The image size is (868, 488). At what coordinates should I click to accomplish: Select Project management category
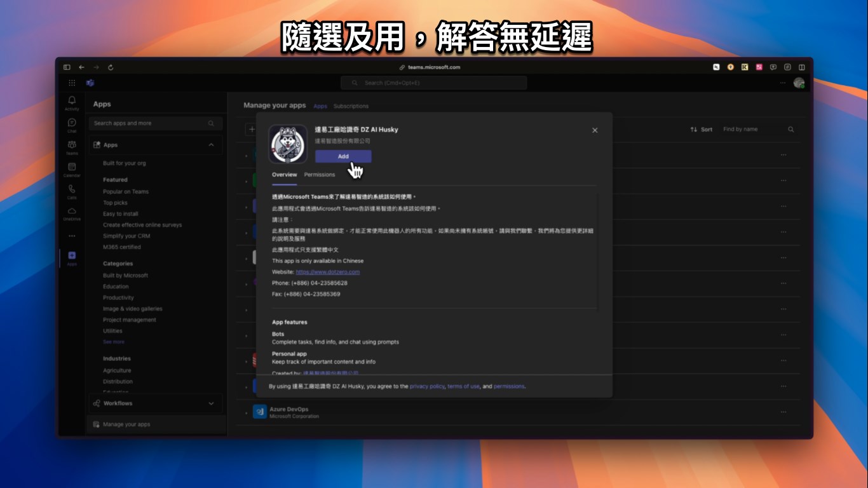(130, 320)
